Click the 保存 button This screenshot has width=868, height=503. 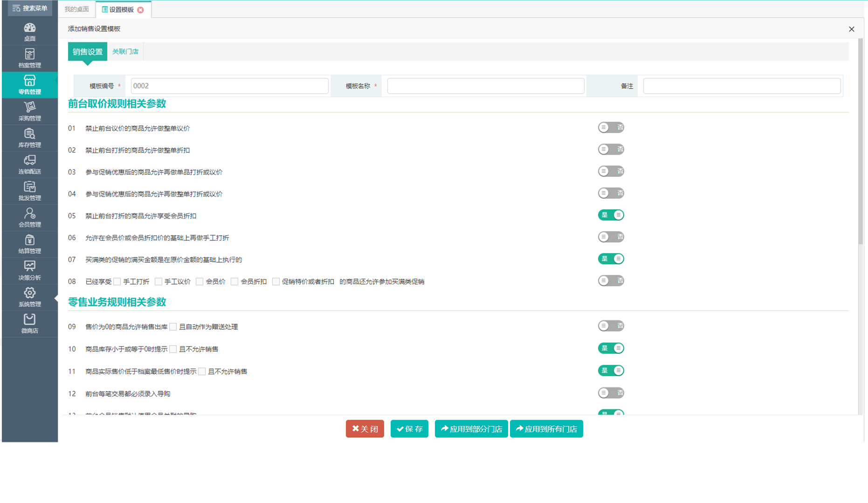click(409, 428)
